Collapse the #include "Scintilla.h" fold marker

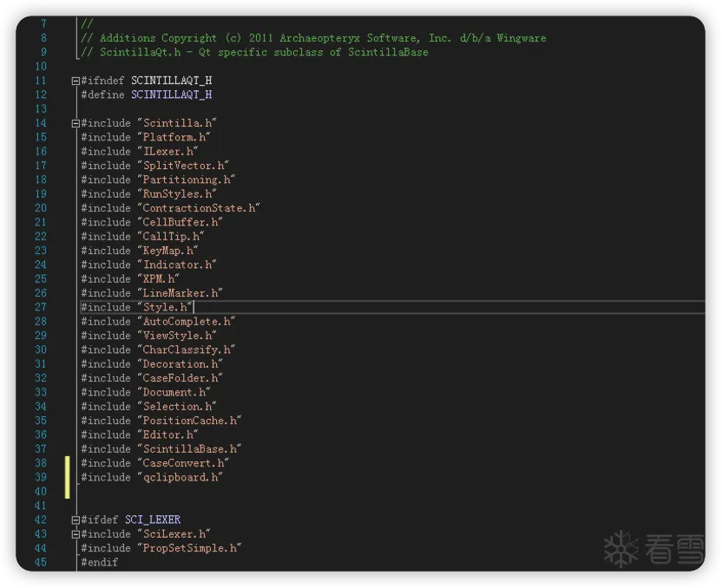coord(75,123)
